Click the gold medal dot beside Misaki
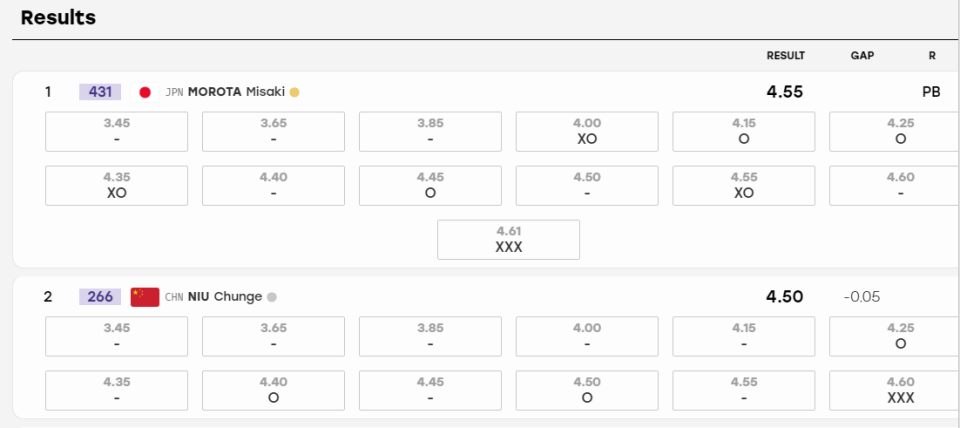This screenshot has width=960, height=428. (294, 92)
